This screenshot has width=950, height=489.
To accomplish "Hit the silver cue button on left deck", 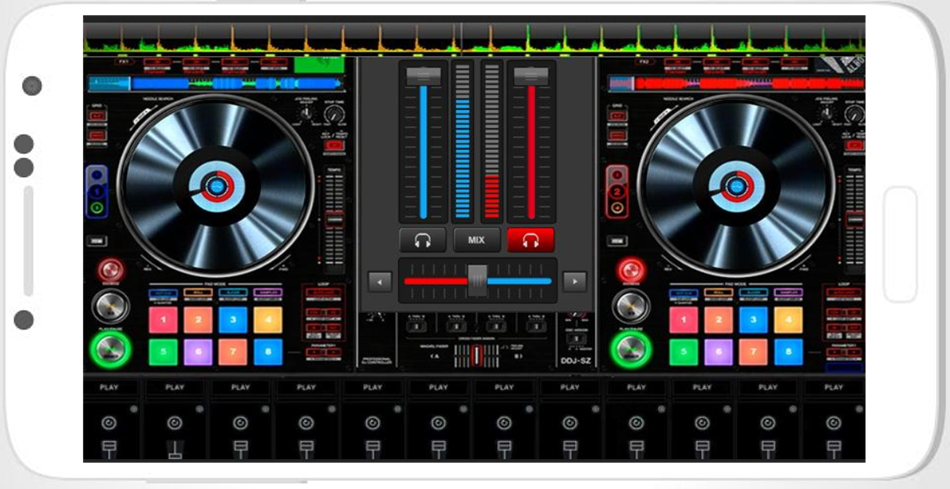I will coord(110,307).
